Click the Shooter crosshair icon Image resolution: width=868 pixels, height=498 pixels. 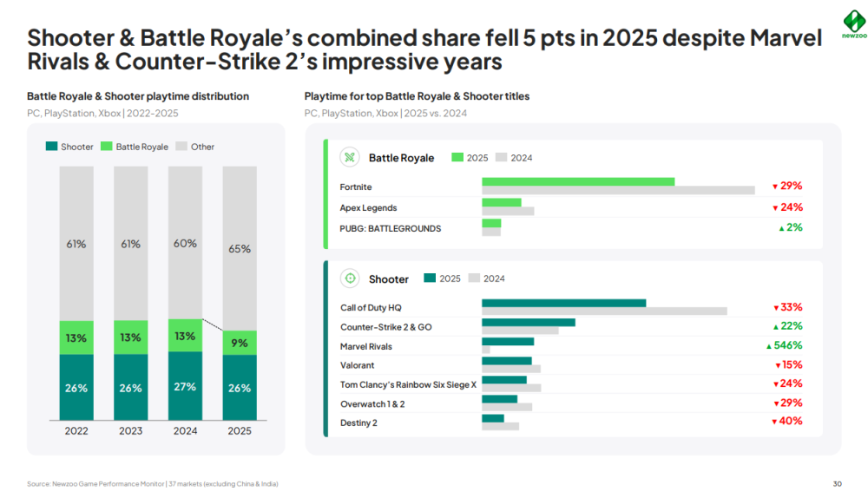[350, 278]
